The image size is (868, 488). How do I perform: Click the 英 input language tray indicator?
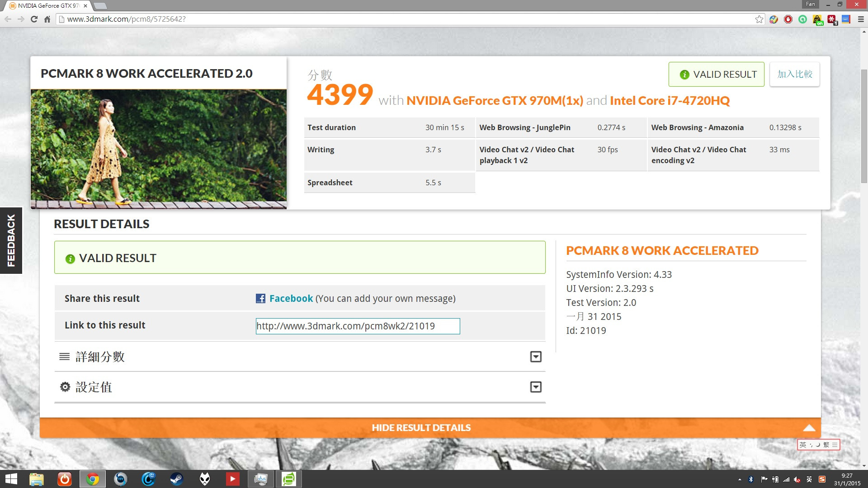(809, 479)
